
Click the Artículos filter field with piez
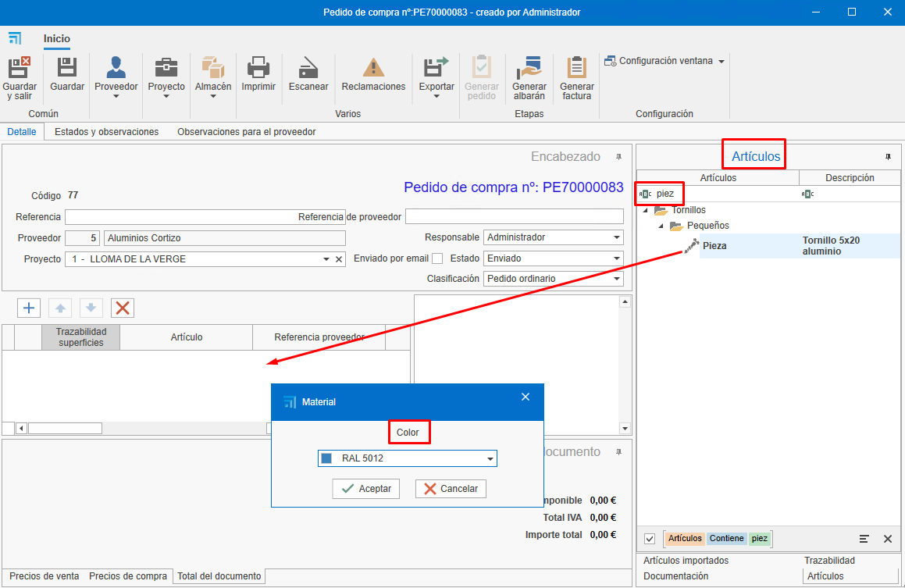(718, 194)
